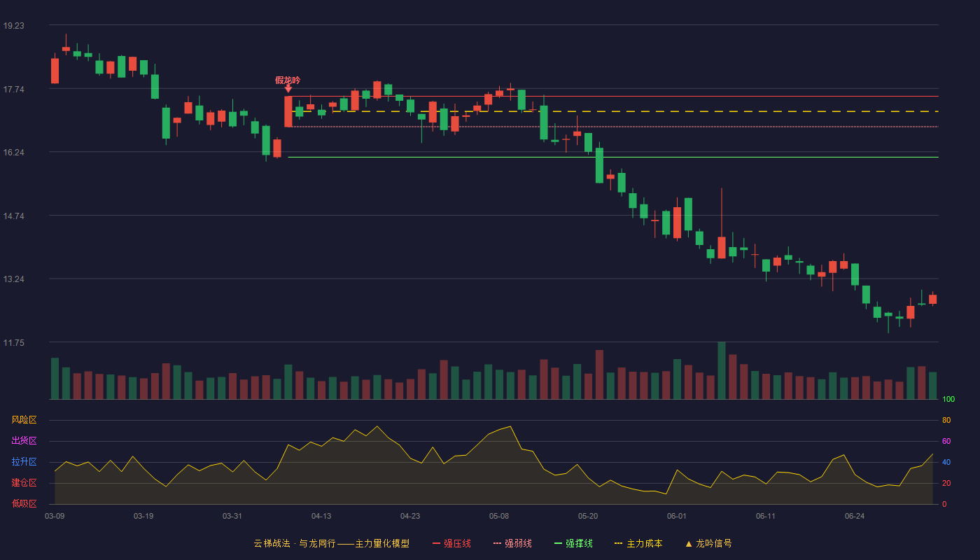Screen dimensions: 980x560
Task: Select the 03-09 date axis label
Action: coord(55,516)
